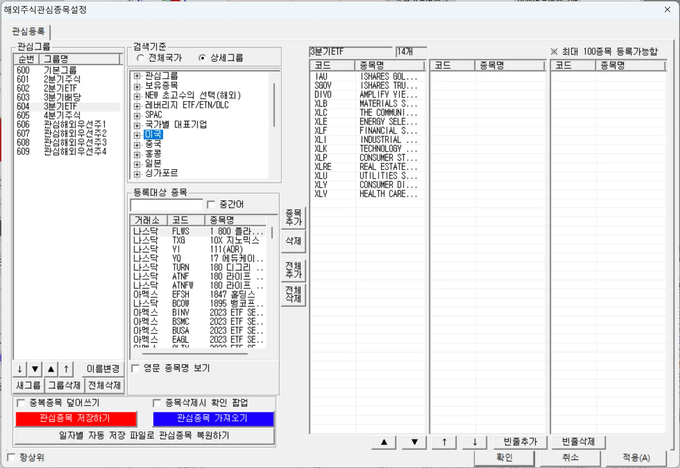Toggle 종목삭제시 확인 팝업 checkbox
Screen dimensions: 680x468
tap(157, 403)
